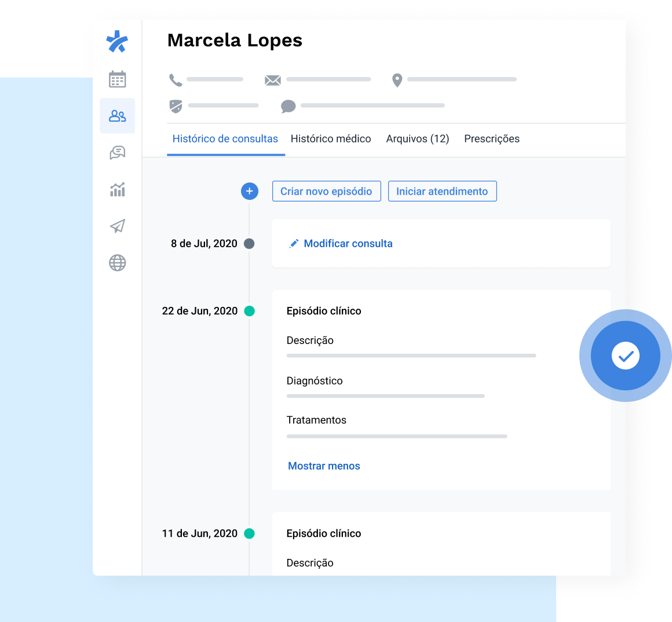The width and height of the screenshot is (672, 622).
Task: Collapse the episode using Mostrar menos
Action: click(324, 466)
